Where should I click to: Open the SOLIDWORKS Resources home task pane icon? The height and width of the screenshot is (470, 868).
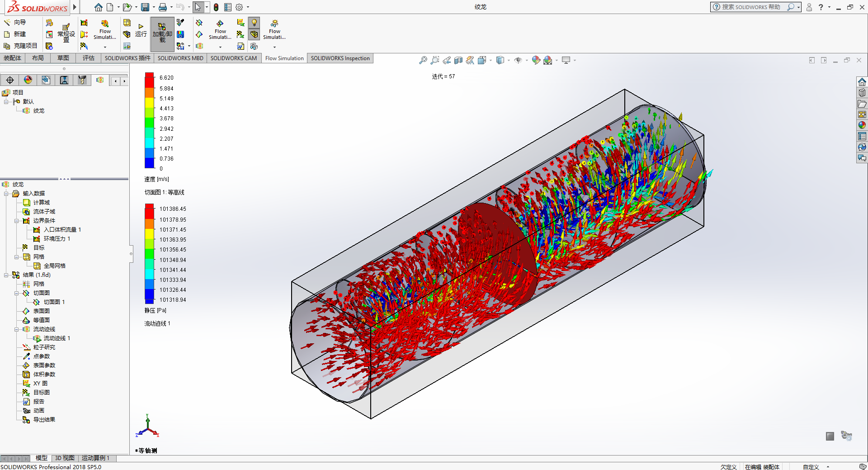coord(862,82)
